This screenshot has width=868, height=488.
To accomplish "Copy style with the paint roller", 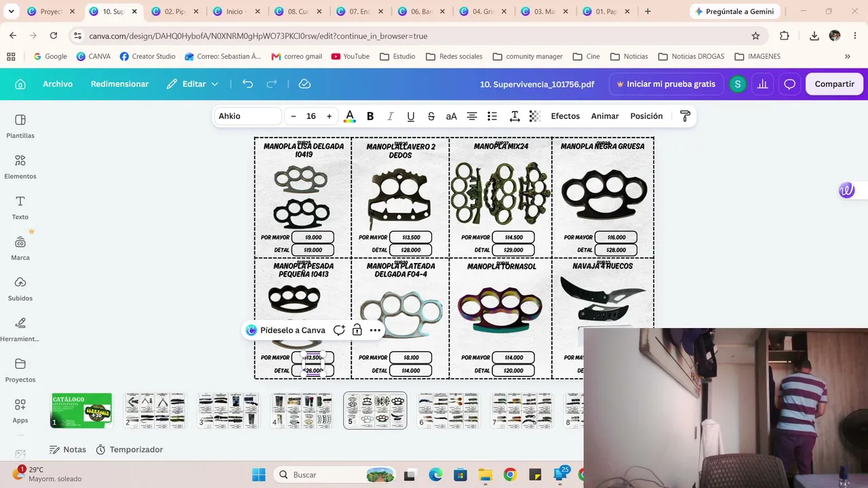I will pyautogui.click(x=685, y=117).
